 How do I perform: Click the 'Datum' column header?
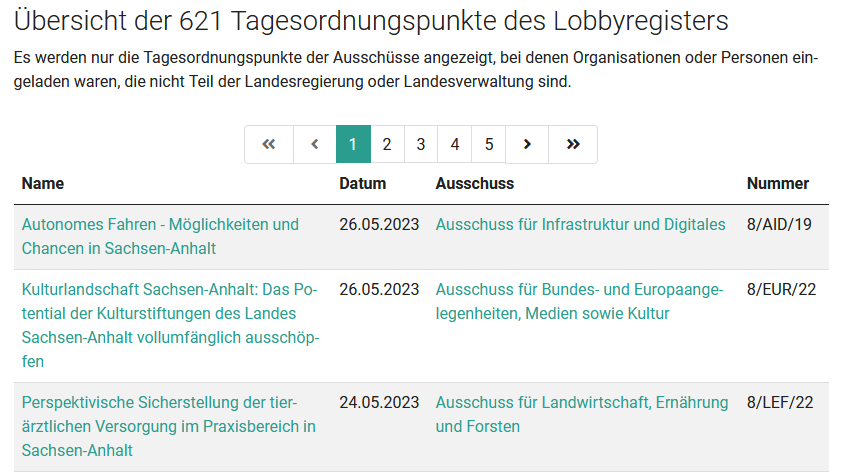363,183
